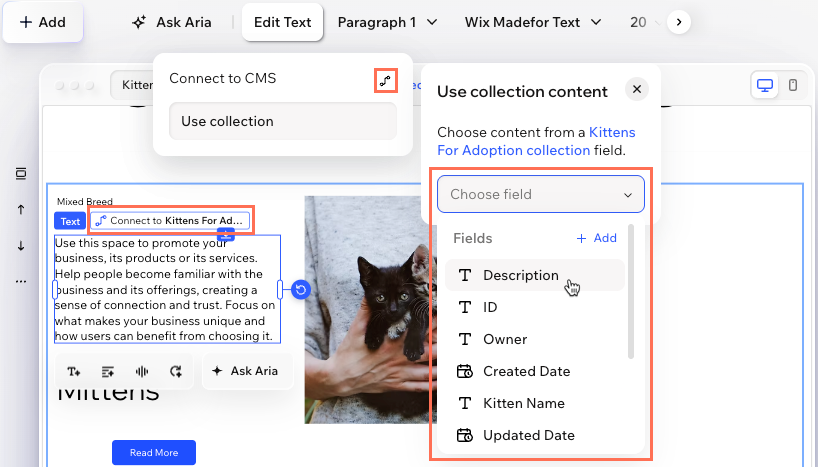
Task: Click the Ask Aria button below text
Action: 247,371
